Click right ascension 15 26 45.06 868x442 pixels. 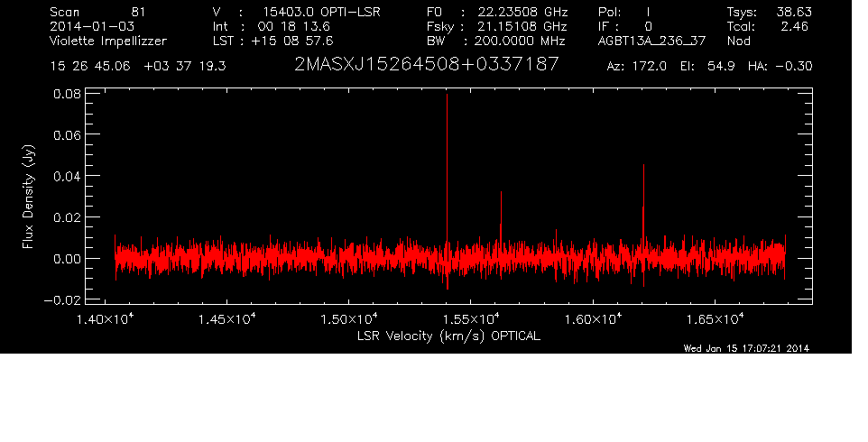90,67
